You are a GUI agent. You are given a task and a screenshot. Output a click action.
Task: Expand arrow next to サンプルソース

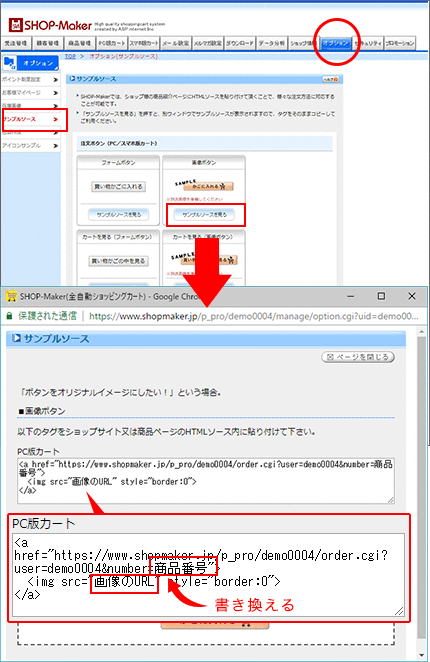pyautogui.click(x=55, y=119)
